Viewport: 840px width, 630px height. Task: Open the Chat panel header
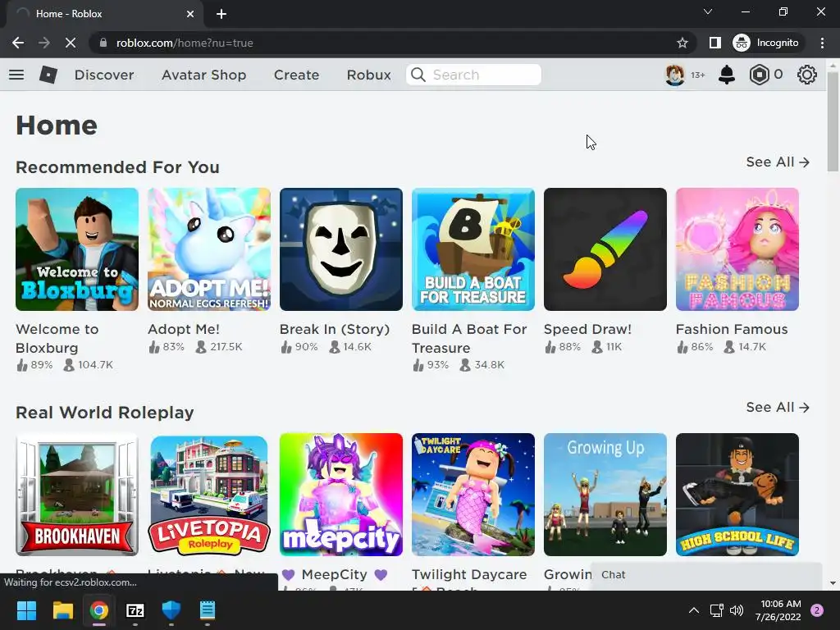[x=706, y=575]
